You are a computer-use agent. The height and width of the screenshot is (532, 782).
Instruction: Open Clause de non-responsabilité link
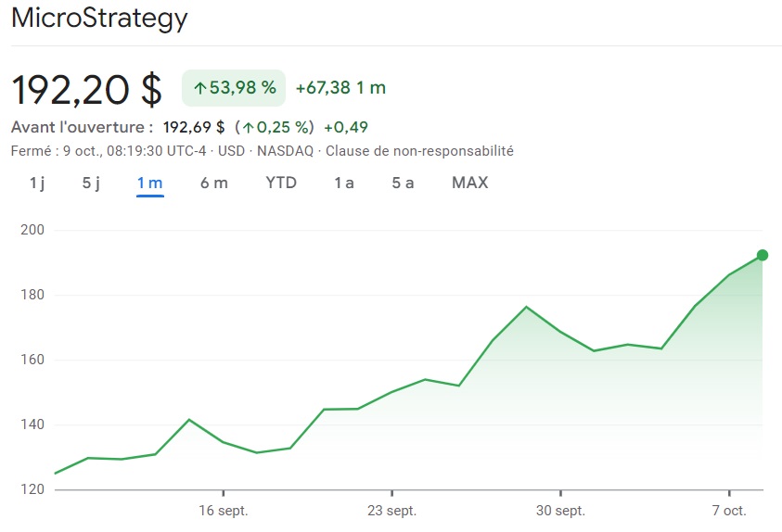pos(419,151)
